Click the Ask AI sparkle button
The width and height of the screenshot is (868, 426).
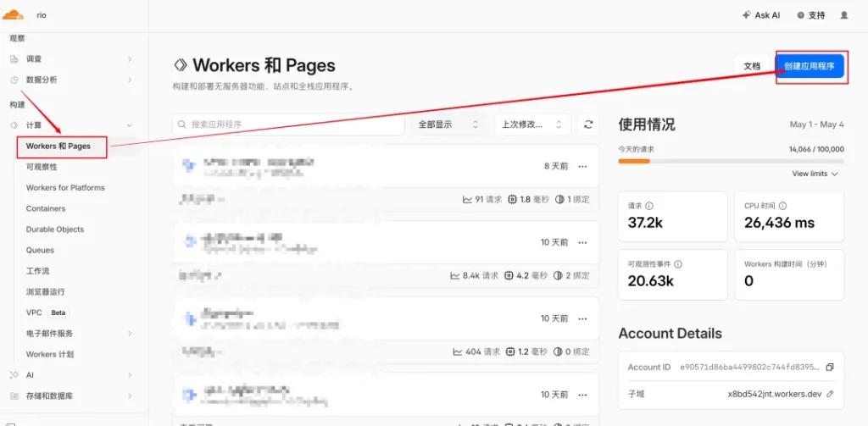[x=761, y=15]
